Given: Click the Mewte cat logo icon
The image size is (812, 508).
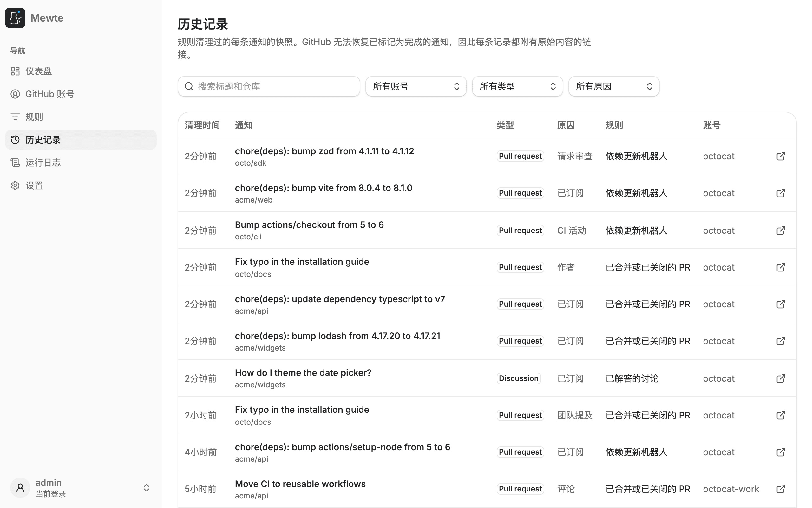Looking at the screenshot, I should tap(15, 18).
